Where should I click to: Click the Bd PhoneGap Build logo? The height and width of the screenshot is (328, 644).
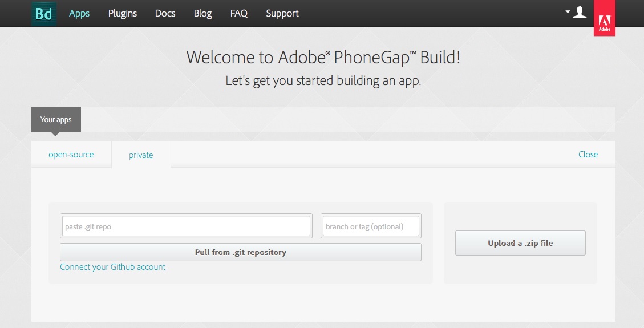pos(44,13)
